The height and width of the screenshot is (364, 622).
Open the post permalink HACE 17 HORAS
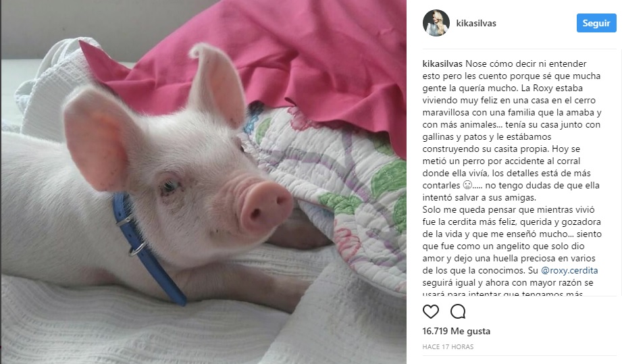coord(448,347)
